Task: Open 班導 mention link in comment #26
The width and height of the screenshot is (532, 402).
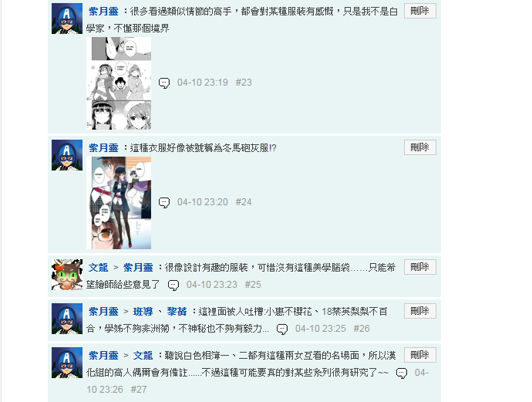Action: tap(143, 312)
